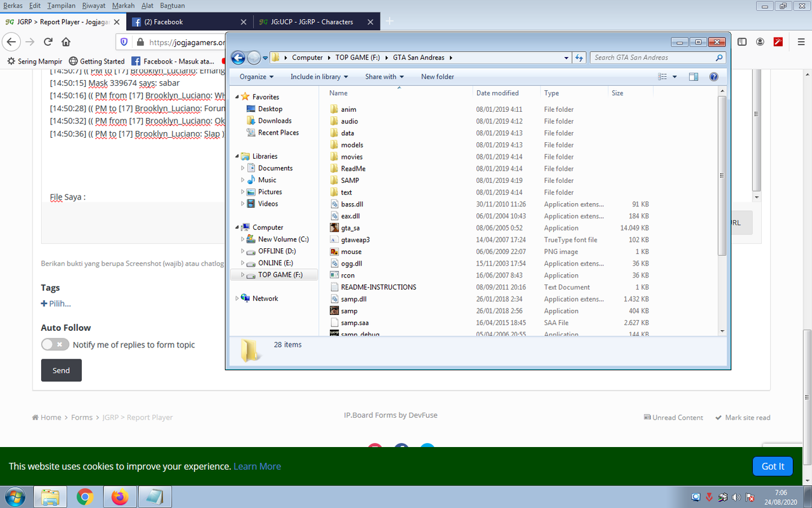This screenshot has height=508, width=812.
Task: Go back in the Explorer window
Action: (x=238, y=58)
